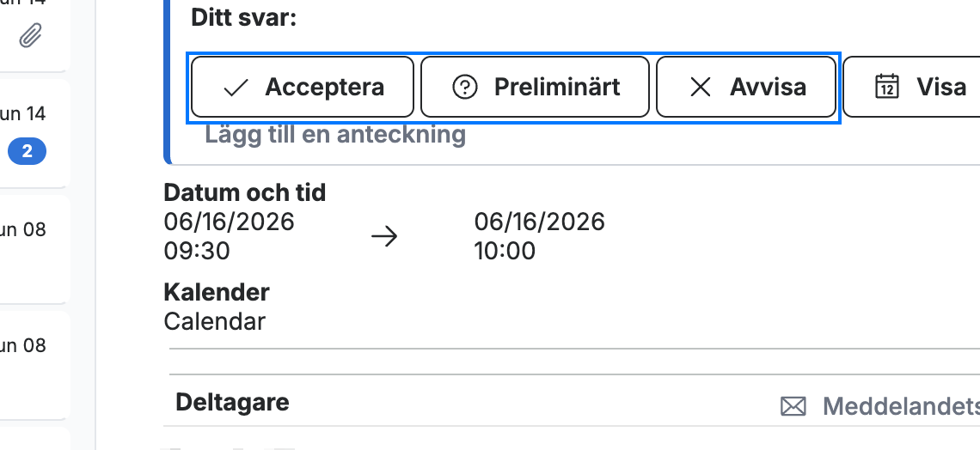Click the envelope icon beside Meddelandets
Viewport: 980px width, 450px height.
pyautogui.click(x=793, y=407)
